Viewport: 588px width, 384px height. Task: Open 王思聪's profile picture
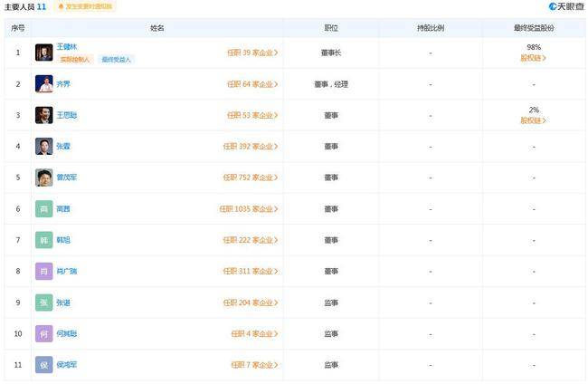tap(43, 115)
